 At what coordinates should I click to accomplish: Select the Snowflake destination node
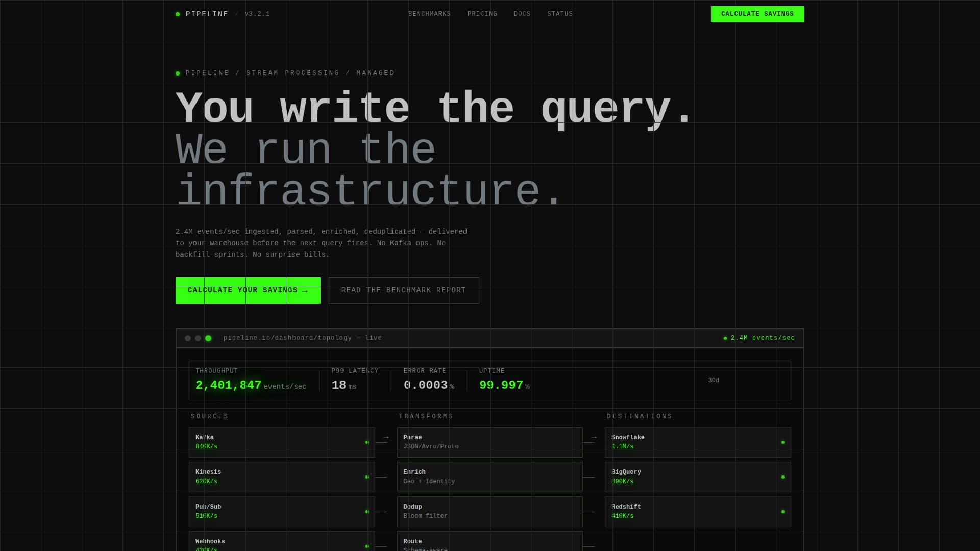tap(698, 442)
